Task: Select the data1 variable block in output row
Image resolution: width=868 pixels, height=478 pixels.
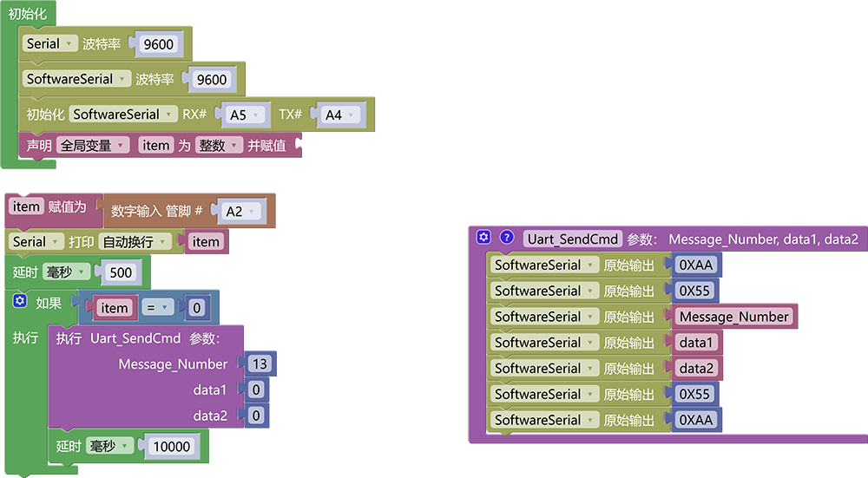Action: (x=696, y=343)
